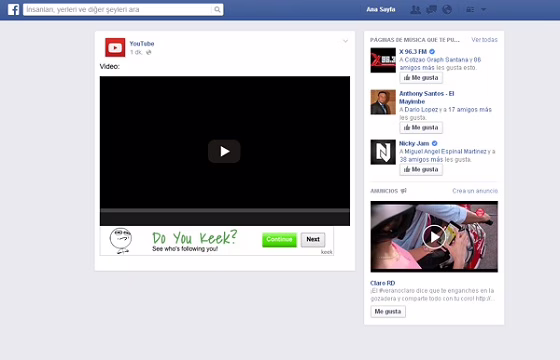Open the YouTube page name link
Image resolution: width=560 pixels, height=360 pixels.
point(142,44)
